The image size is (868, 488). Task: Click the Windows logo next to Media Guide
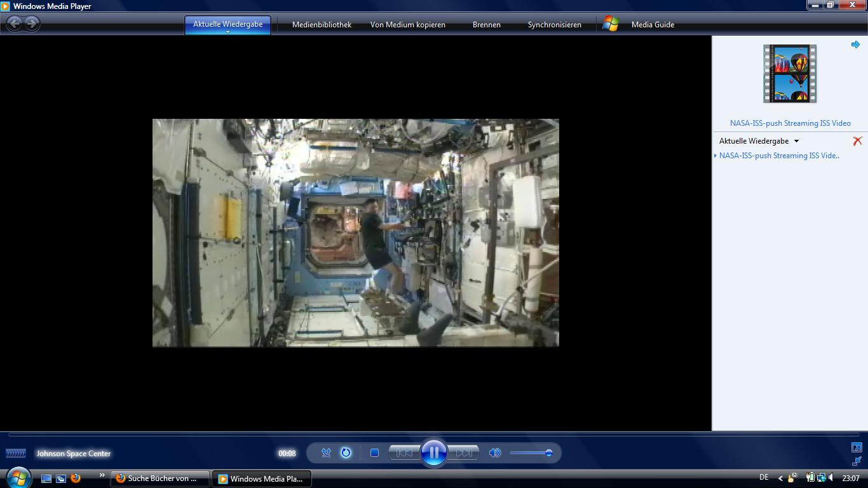click(611, 24)
